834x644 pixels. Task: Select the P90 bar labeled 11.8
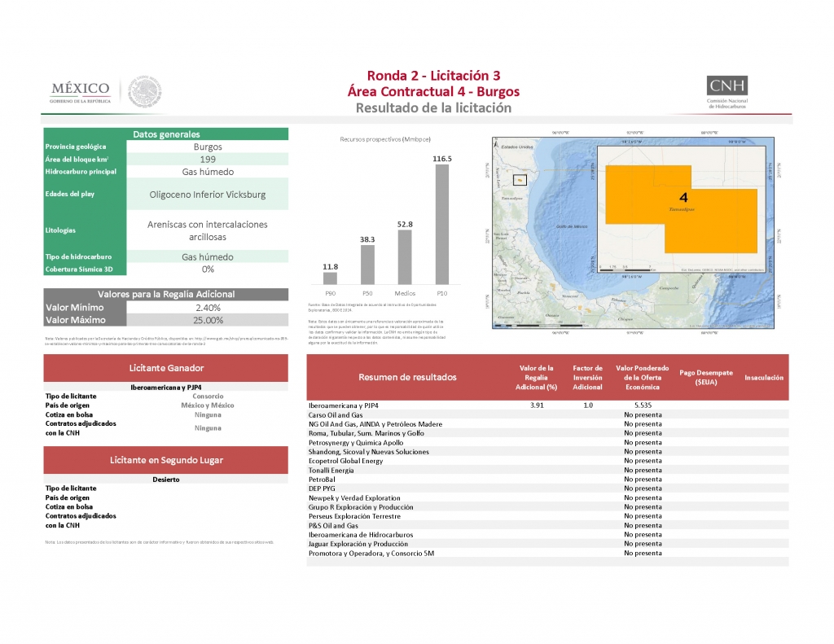330,277
